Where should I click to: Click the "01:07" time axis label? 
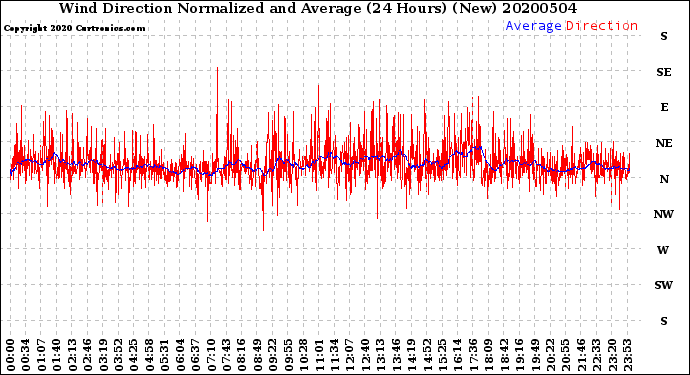[x=42, y=355]
